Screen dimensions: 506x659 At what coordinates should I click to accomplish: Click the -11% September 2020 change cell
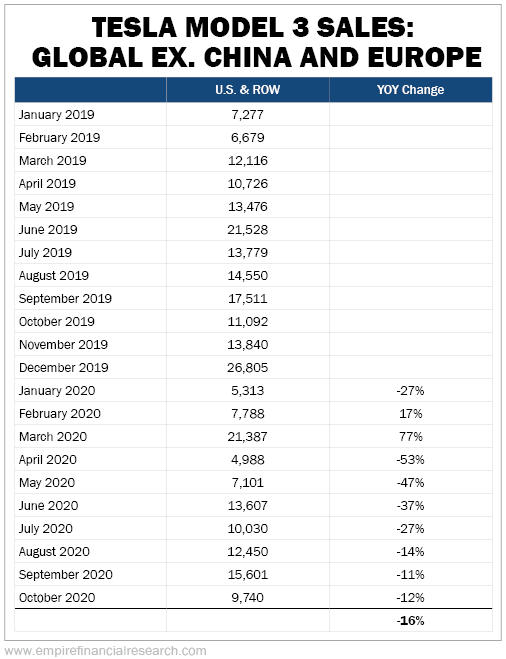[x=411, y=575]
